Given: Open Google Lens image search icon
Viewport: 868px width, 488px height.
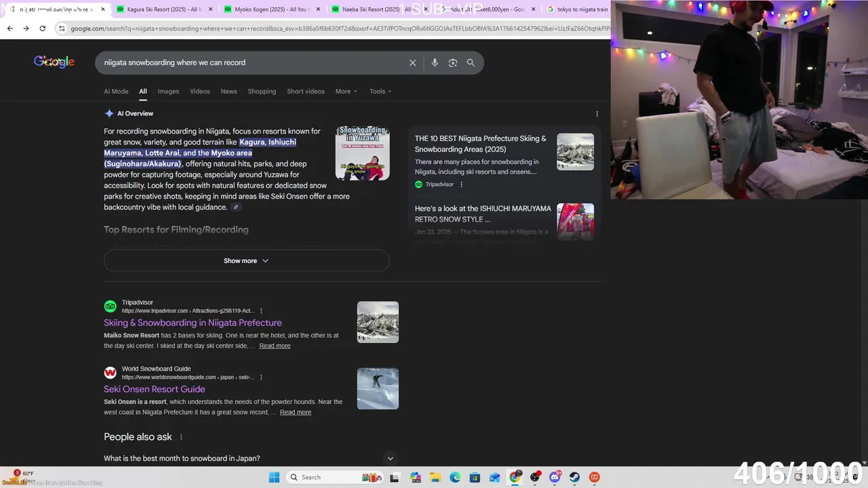Looking at the screenshot, I should [x=453, y=62].
